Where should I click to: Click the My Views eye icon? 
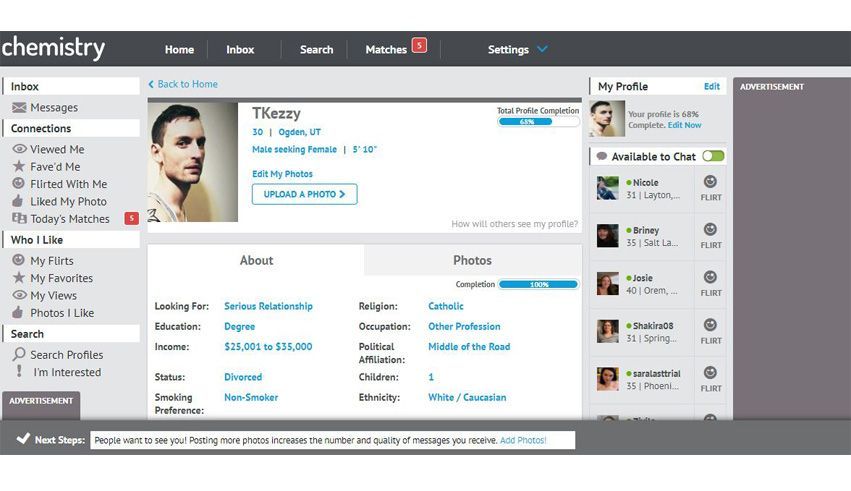tap(19, 295)
